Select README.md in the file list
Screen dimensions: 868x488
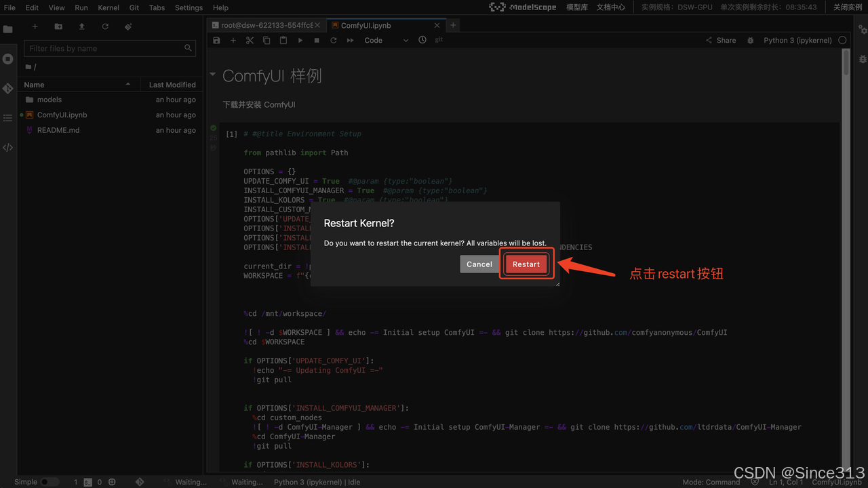[x=110, y=130]
